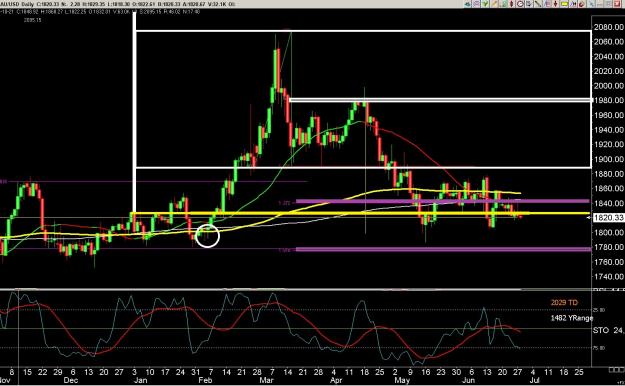The height and width of the screenshot is (386, 625).
Task: Click the blue arrows toolbar icon
Action: pyautogui.click(x=573, y=4)
